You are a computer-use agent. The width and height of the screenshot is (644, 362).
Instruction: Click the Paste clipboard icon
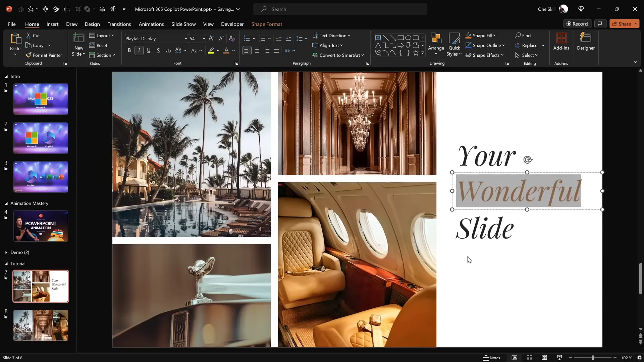[x=15, y=39]
